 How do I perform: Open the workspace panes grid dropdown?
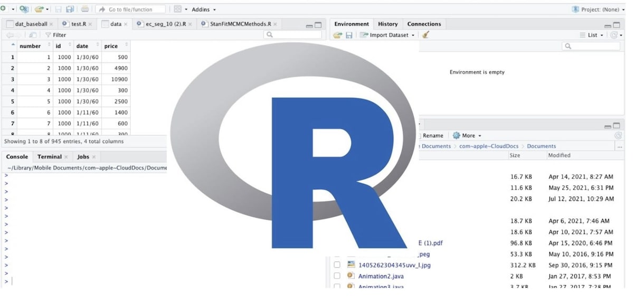coord(181,9)
